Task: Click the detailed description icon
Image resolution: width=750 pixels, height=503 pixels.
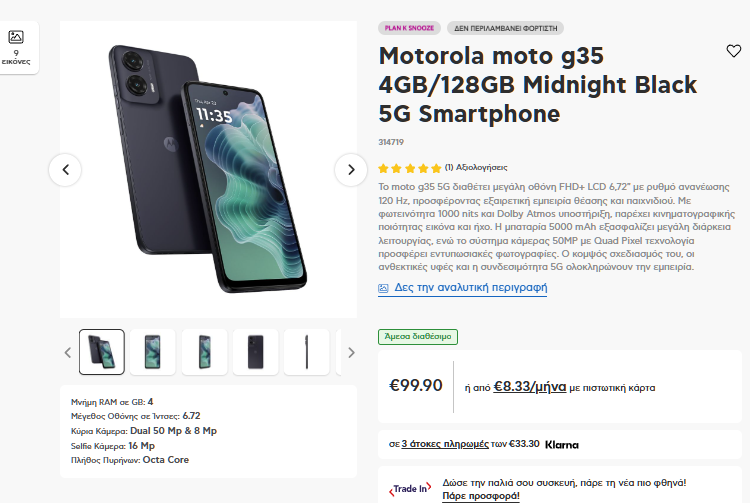Action: pyautogui.click(x=384, y=288)
